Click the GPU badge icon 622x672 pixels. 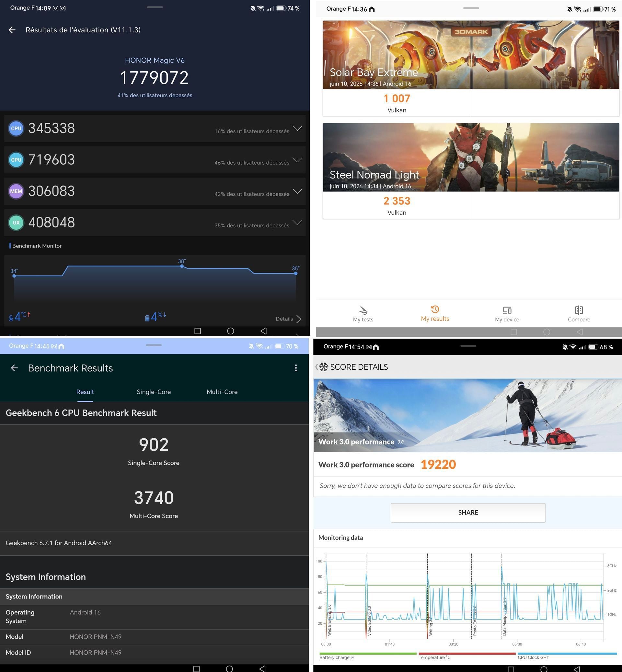(x=16, y=160)
